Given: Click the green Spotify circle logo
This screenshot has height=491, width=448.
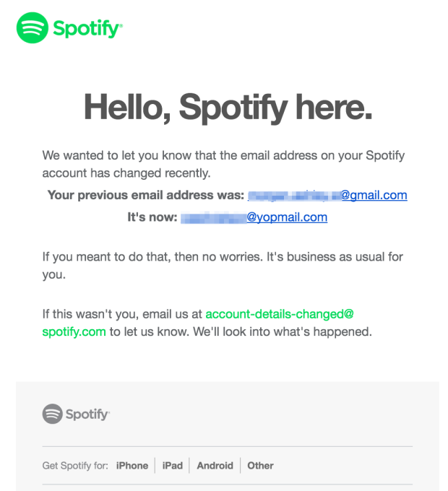Looking at the screenshot, I should [31, 29].
